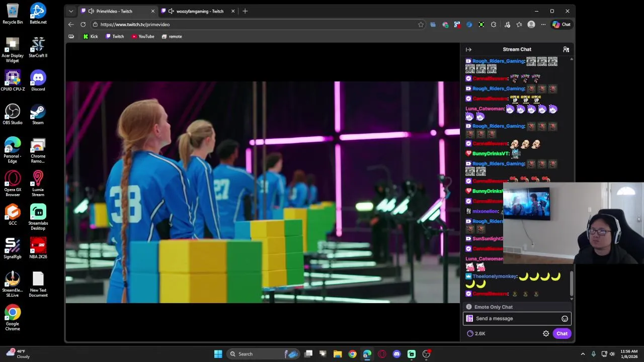644x362 pixels.
Task: Close the woozyfamgaming - Twitch tab
Action: coord(233,11)
